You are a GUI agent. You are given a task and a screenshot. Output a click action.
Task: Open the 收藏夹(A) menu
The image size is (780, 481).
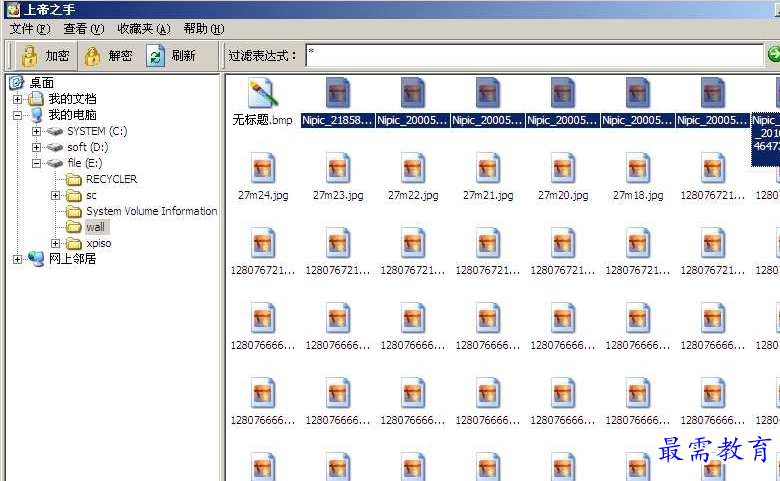pos(144,29)
